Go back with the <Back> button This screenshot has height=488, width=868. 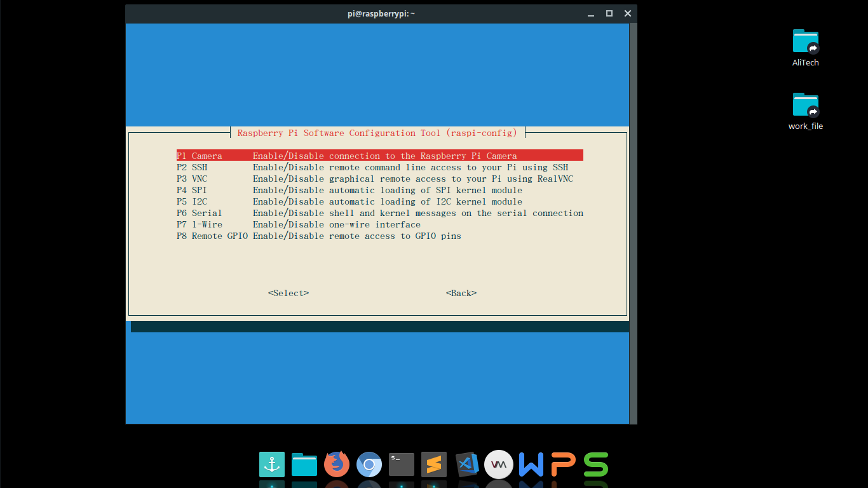(x=461, y=293)
